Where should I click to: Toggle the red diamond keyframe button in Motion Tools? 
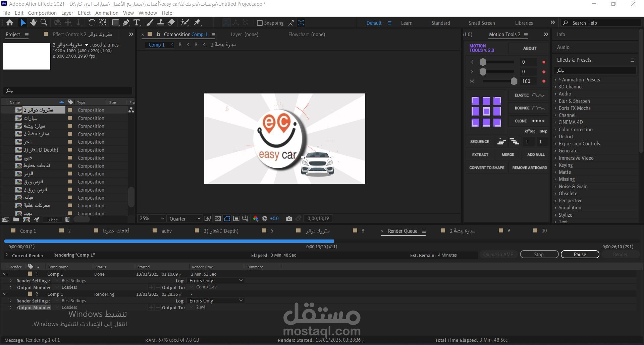(x=544, y=72)
